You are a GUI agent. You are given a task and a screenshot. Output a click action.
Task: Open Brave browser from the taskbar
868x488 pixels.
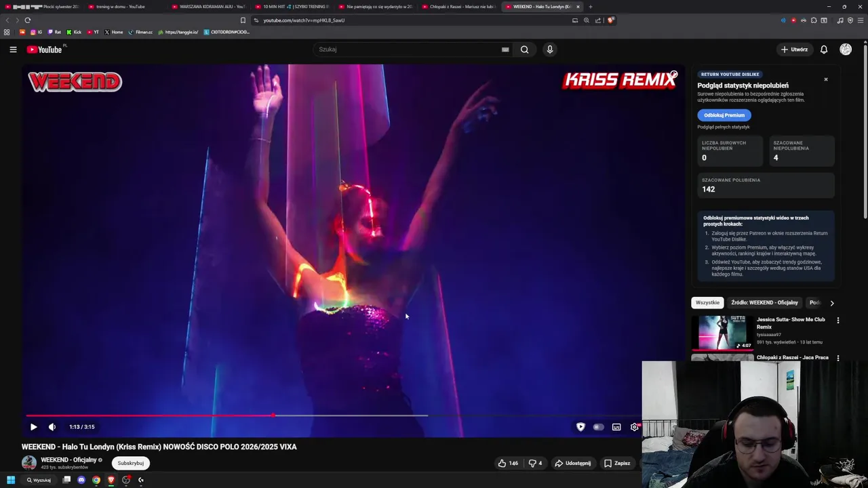pos(111,480)
